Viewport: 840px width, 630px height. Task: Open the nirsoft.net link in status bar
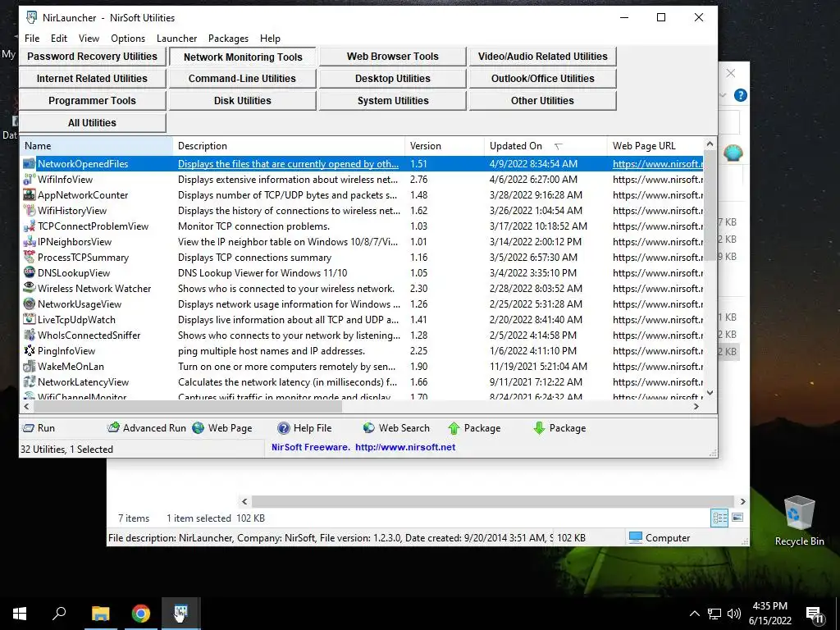point(405,447)
